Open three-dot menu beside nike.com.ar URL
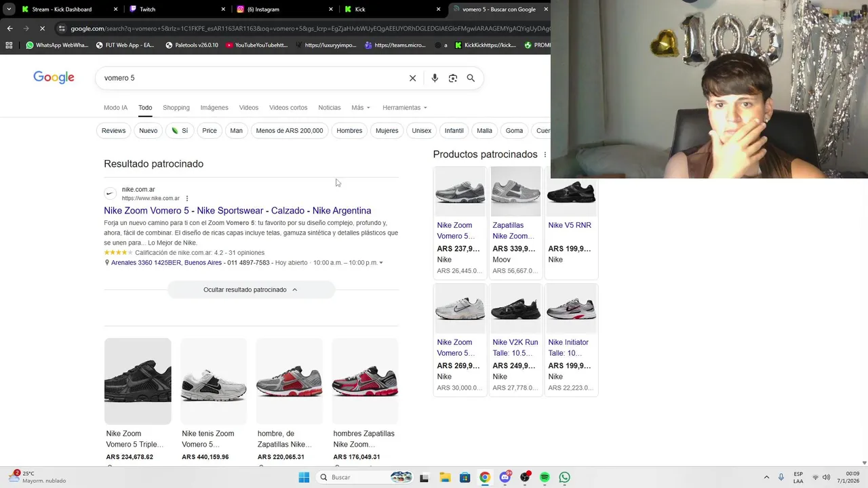Viewport: 868px width, 488px height. pyautogui.click(x=187, y=199)
